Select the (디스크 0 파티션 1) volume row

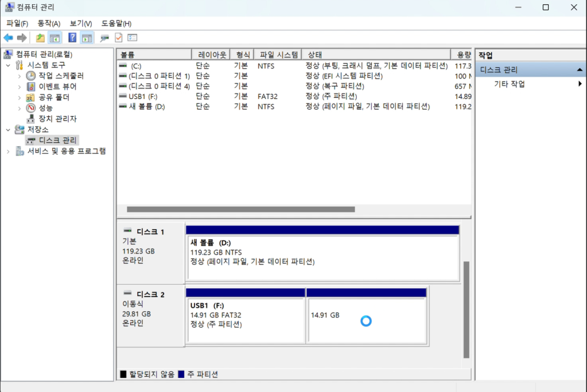pyautogui.click(x=294, y=76)
